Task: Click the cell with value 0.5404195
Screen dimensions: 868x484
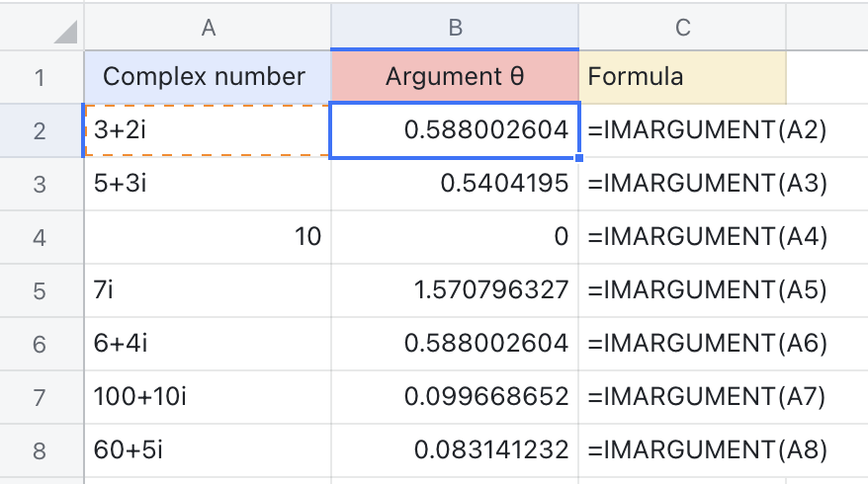Action: [455, 184]
